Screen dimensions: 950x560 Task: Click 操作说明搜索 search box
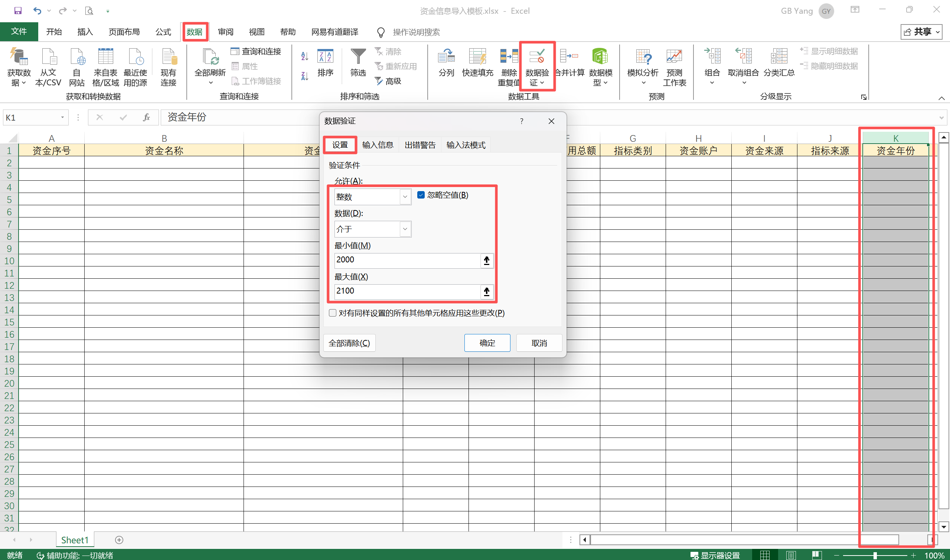(x=415, y=32)
